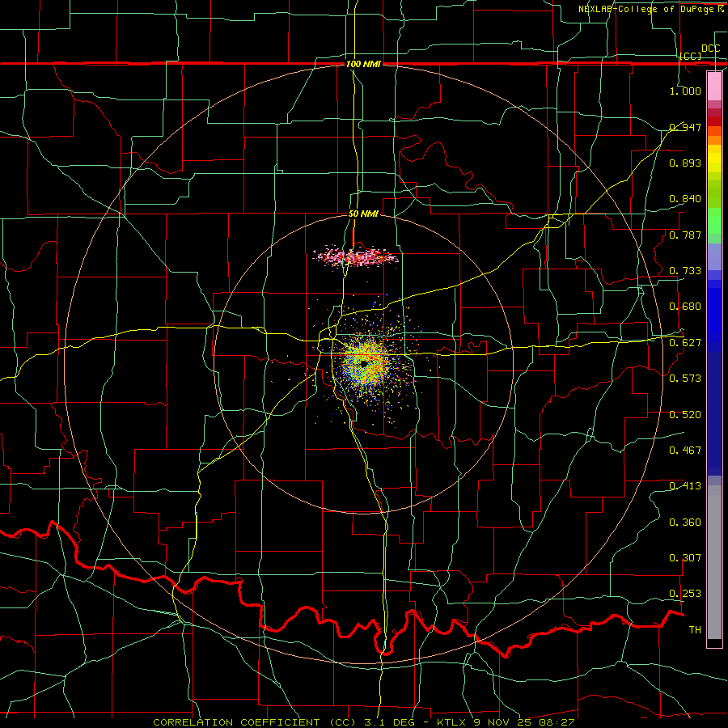Select the 0.733 scale value
Screen dimensions: 728x728
point(685,271)
